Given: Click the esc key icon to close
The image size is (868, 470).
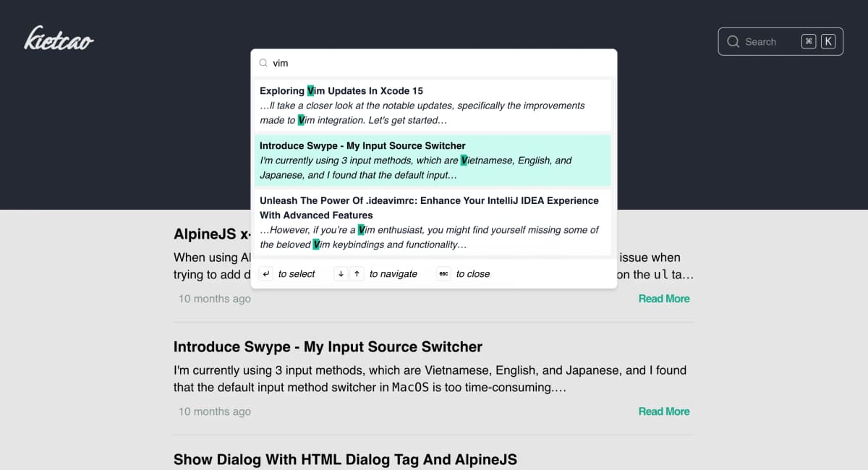Looking at the screenshot, I should [x=444, y=274].
